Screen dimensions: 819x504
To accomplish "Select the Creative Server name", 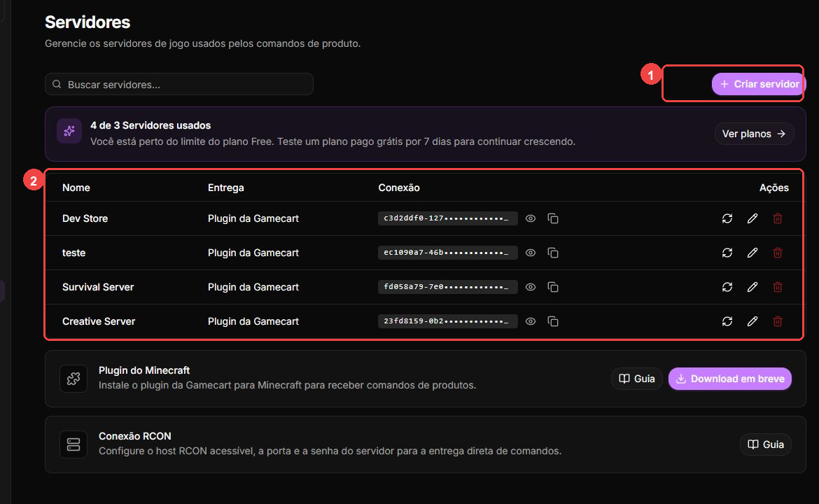I will point(99,322).
